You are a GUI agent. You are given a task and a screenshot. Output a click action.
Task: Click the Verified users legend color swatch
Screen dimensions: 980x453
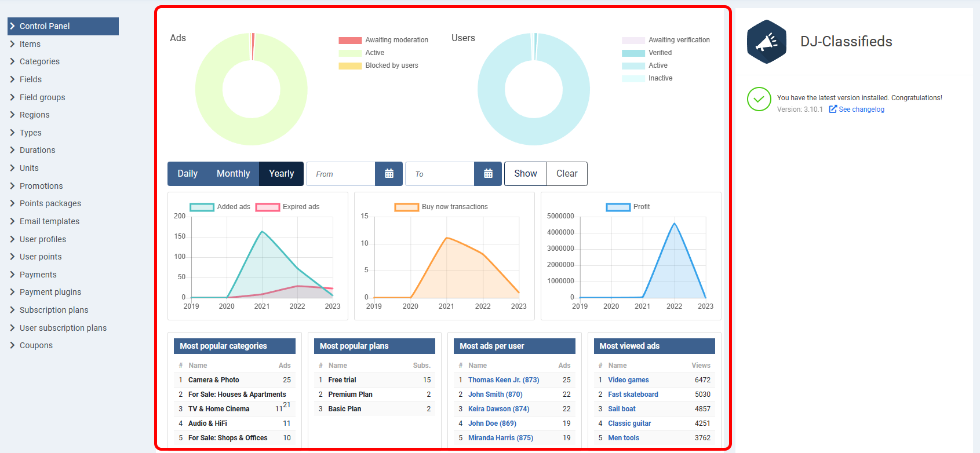pos(633,53)
